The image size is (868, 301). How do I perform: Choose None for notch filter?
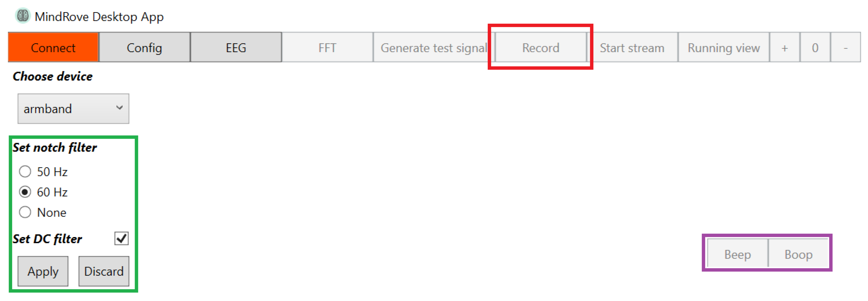pos(25,212)
